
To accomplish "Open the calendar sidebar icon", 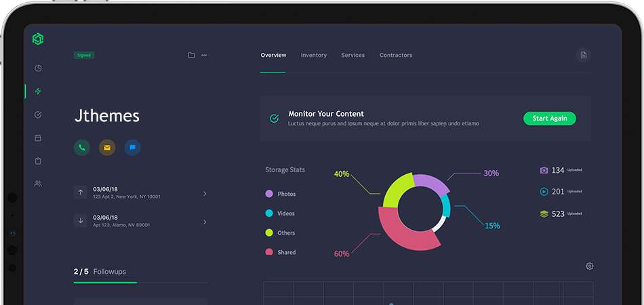I will point(38,138).
